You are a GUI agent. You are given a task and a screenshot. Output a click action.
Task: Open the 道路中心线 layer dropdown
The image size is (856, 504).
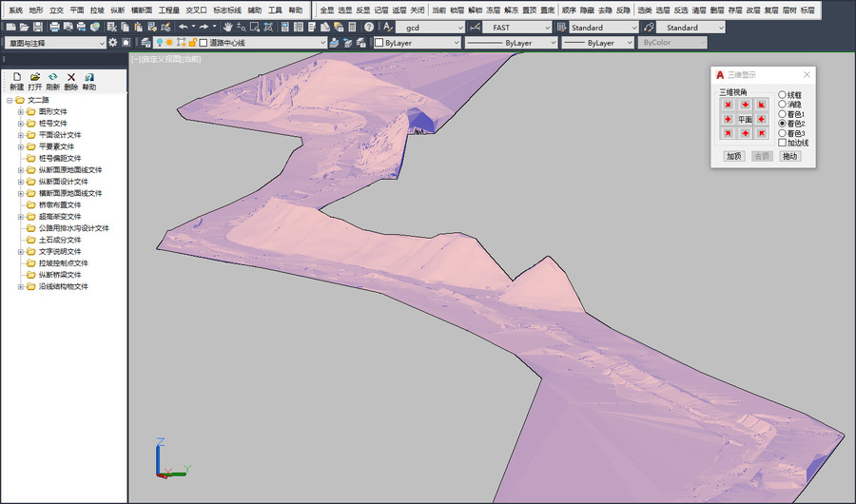click(x=322, y=43)
